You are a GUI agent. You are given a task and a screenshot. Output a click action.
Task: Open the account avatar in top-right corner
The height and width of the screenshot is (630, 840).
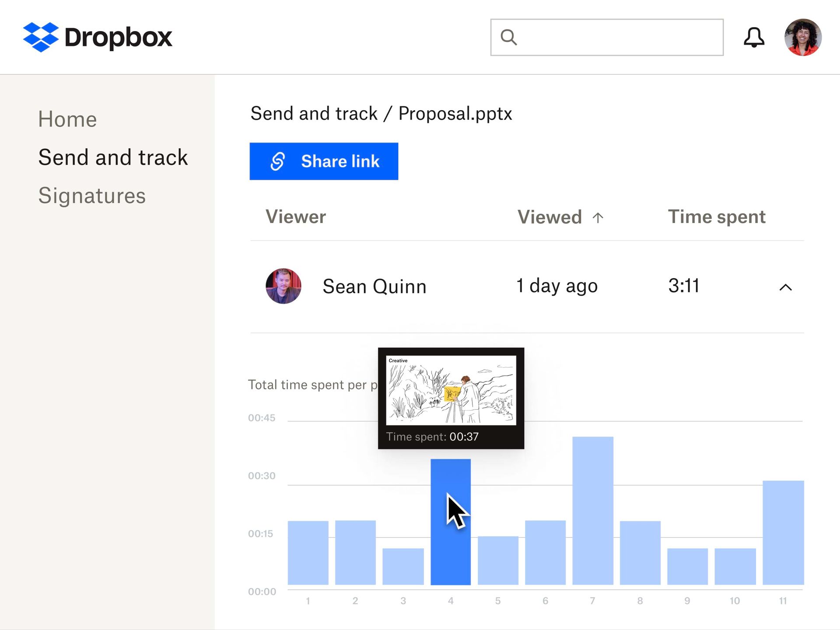click(803, 38)
